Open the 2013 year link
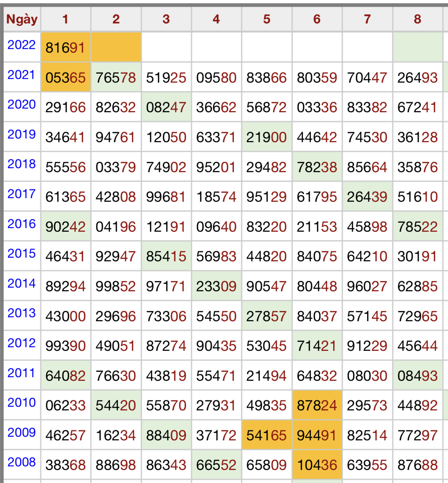Screen dimensions: 448x483 [x=22, y=313]
